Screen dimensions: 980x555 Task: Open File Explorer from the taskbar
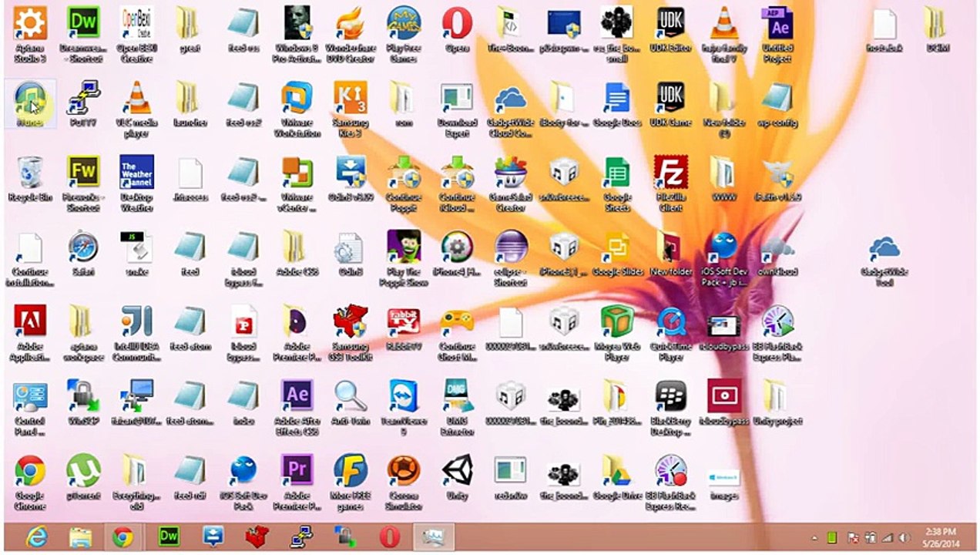pos(80,536)
